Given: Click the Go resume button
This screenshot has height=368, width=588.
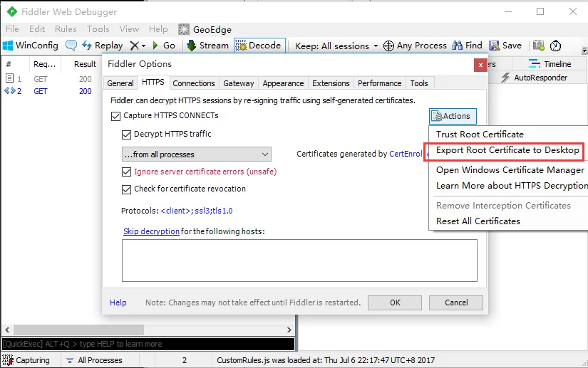Looking at the screenshot, I should click(164, 46).
